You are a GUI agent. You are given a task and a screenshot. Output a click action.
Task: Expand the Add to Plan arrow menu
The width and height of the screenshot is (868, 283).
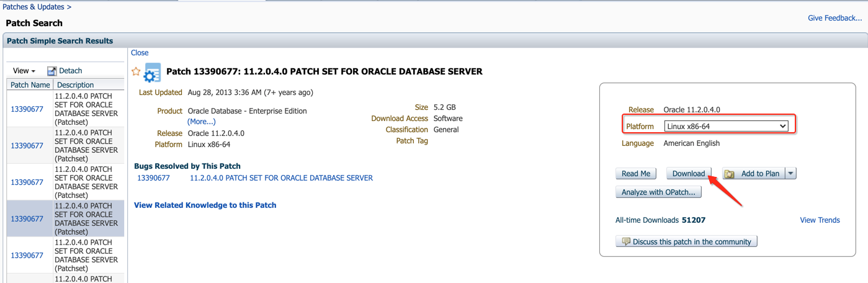tap(790, 174)
